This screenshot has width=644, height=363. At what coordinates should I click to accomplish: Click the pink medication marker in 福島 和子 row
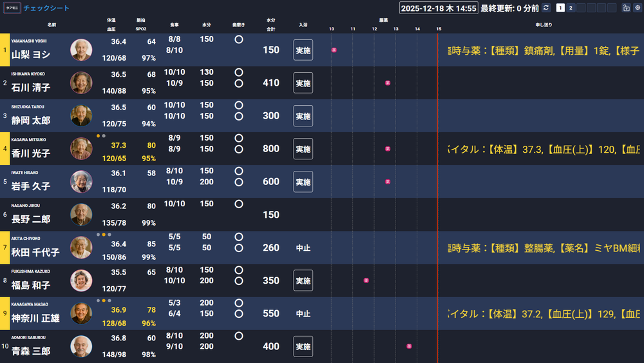coord(366,280)
